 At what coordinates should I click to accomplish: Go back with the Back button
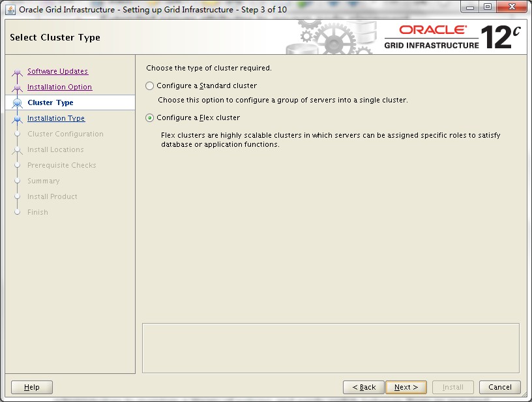[x=364, y=387]
